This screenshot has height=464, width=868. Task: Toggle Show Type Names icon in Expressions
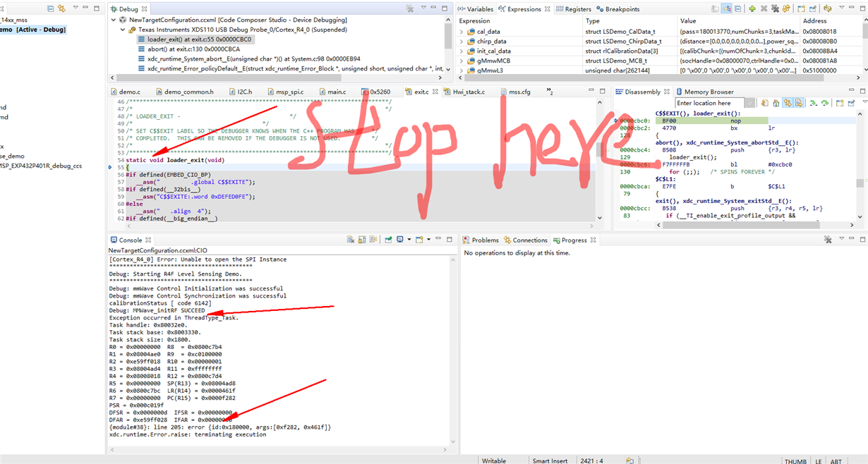click(x=715, y=8)
